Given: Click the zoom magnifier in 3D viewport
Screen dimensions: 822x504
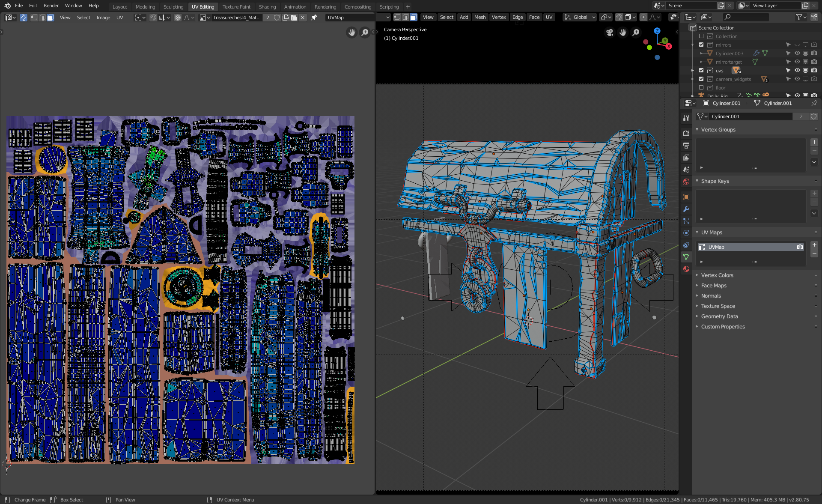Looking at the screenshot, I should click(x=636, y=33).
